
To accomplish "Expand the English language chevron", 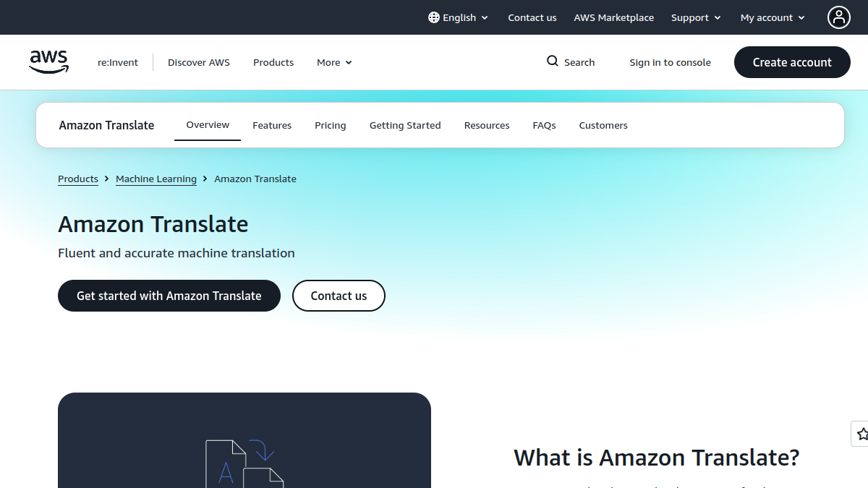I will pos(485,18).
